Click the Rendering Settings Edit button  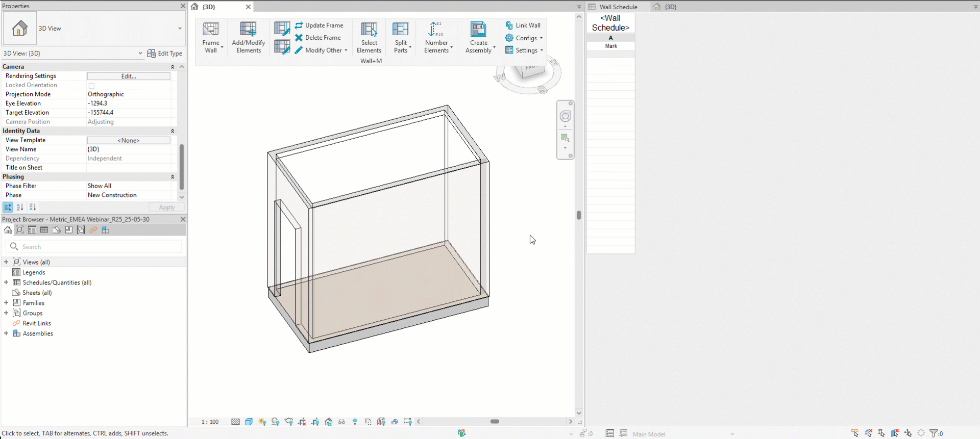point(129,76)
